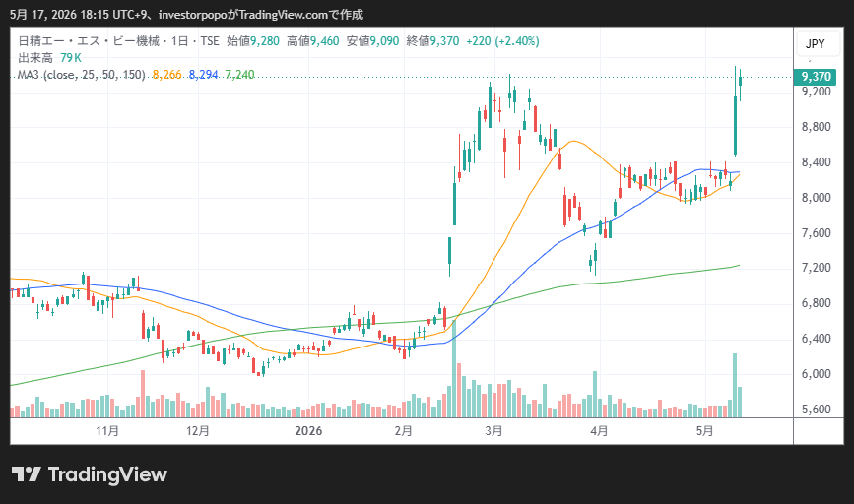
Task: Click the header creation text with TradingView.com
Action: click(x=186, y=15)
